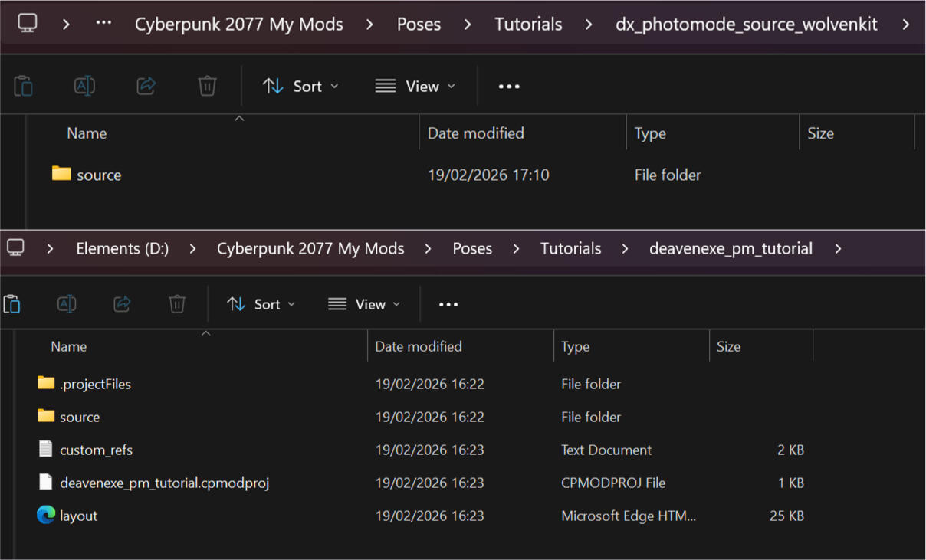
Task: Go to dx_photomode_source_wolvenkit breadcrumb
Action: [x=746, y=24]
